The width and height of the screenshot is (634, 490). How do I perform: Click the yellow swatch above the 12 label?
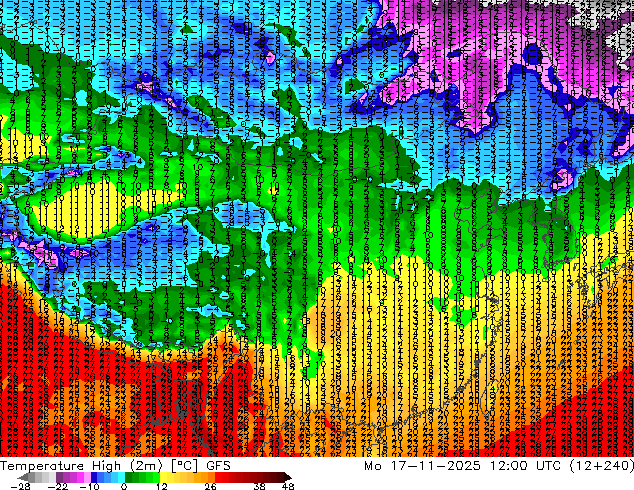(163, 477)
